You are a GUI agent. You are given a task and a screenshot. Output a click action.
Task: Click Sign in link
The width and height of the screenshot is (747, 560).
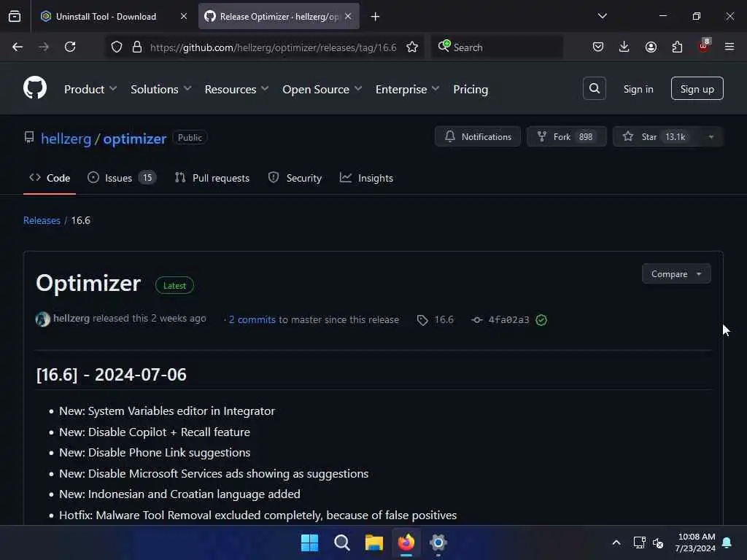point(638,89)
